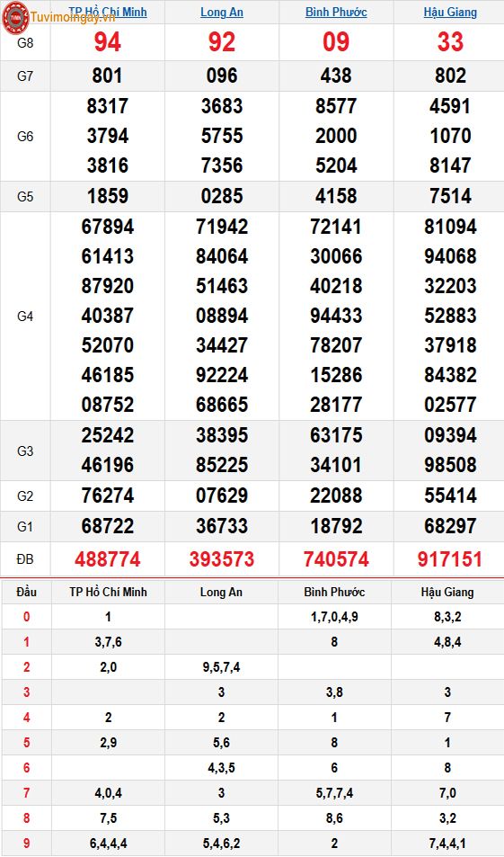The width and height of the screenshot is (504, 857).
Task: Click the Long An header in Đầu table
Action: coord(221,592)
